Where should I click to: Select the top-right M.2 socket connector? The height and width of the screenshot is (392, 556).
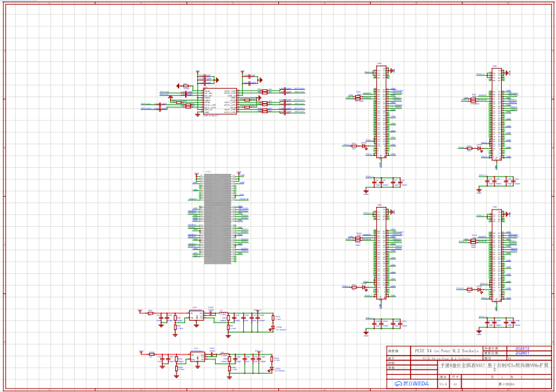pos(496,114)
